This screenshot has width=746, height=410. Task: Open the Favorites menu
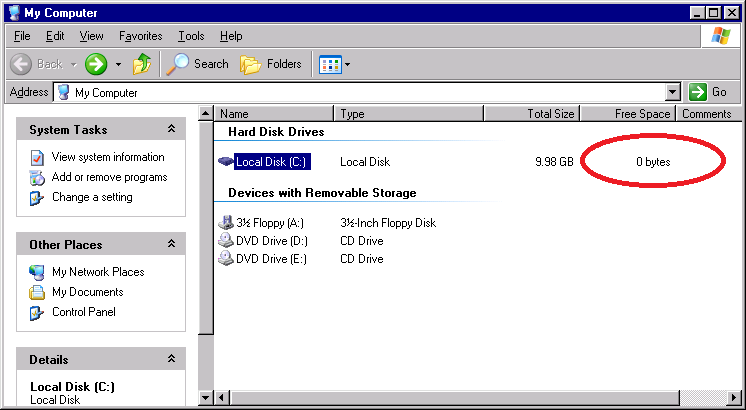click(x=140, y=36)
